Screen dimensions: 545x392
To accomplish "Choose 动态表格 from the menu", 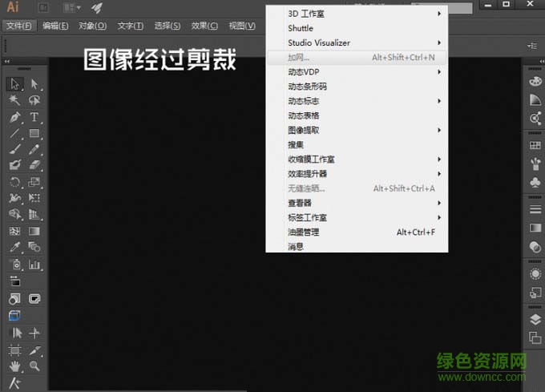I will pyautogui.click(x=357, y=115).
